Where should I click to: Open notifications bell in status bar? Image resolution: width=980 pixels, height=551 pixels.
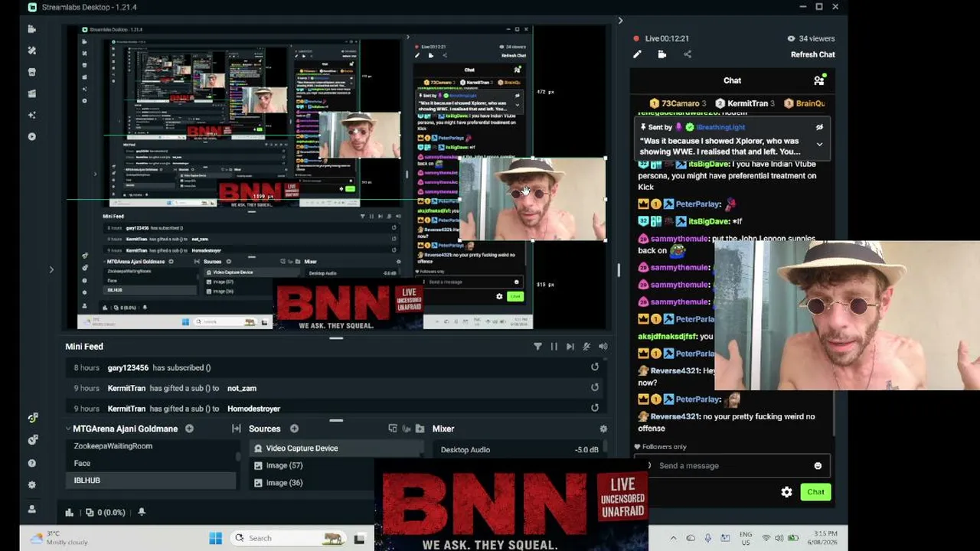pos(141,512)
